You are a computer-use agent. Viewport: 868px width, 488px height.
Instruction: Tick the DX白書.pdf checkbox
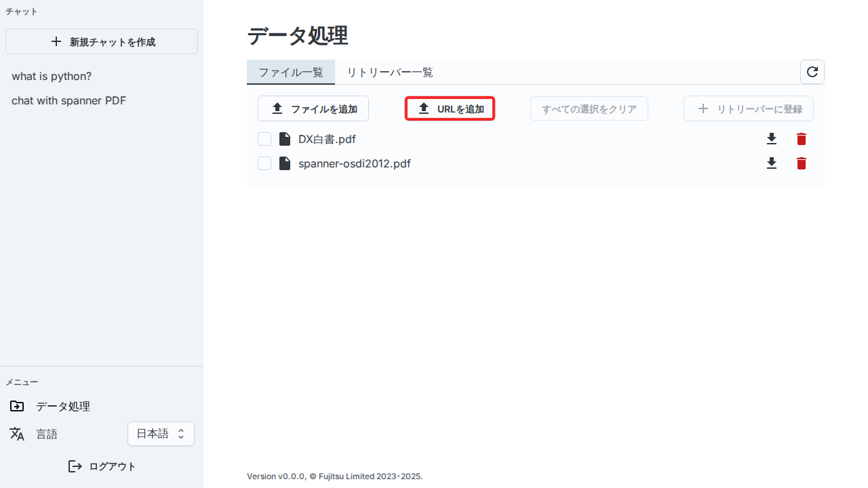pos(264,139)
